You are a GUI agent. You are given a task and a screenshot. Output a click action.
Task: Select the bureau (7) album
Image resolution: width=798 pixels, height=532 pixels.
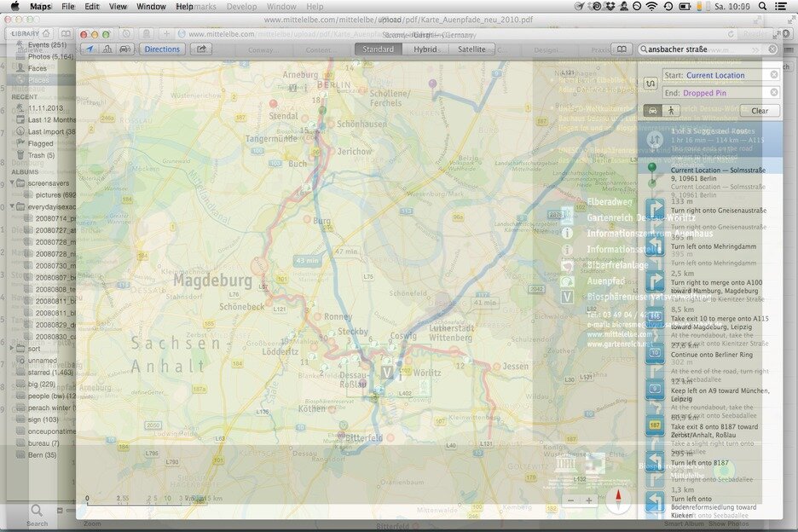[43, 443]
